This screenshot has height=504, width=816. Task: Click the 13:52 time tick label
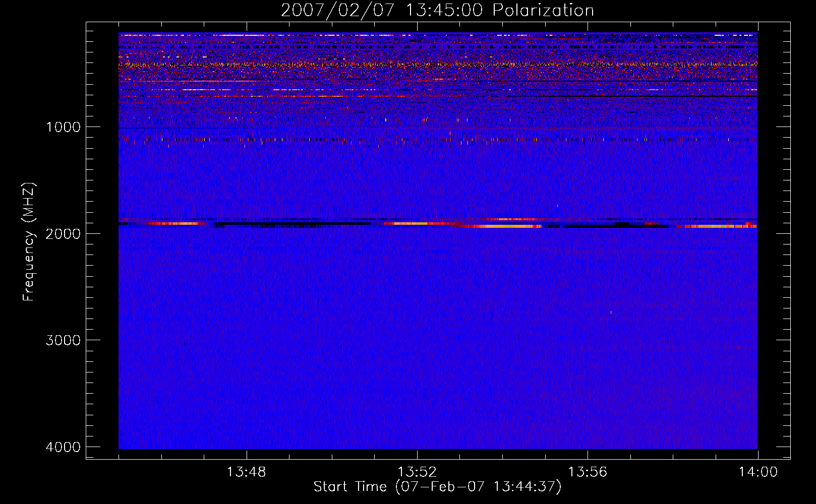417,472
